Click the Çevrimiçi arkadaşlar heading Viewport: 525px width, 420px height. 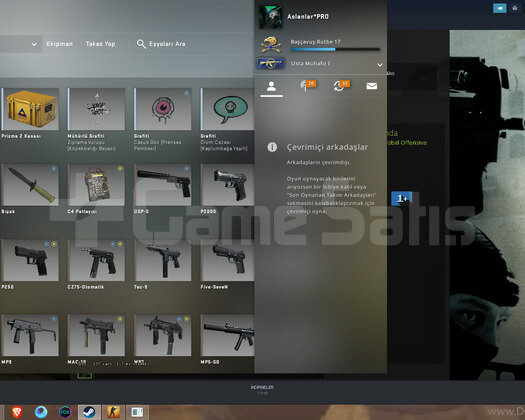[327, 147]
